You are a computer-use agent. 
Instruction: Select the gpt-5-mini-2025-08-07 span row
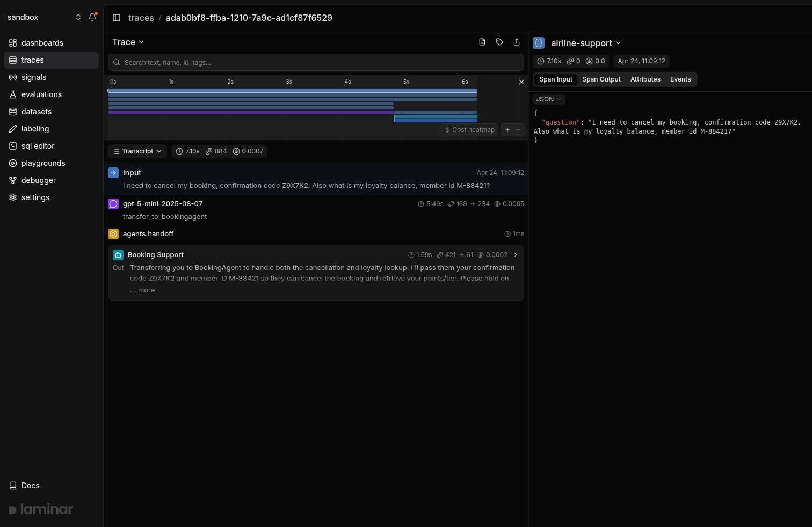(316, 210)
